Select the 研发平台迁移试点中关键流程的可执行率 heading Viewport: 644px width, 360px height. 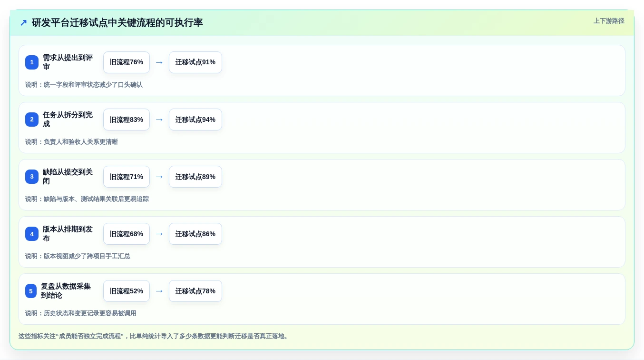[x=117, y=23]
